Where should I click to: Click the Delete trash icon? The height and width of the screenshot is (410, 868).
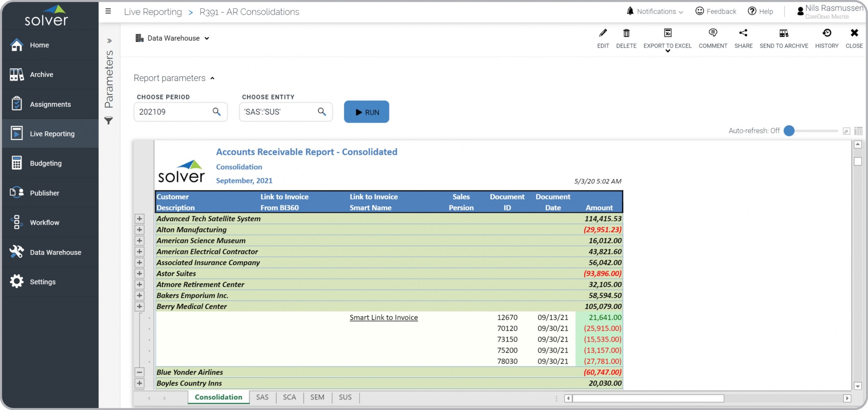[626, 33]
